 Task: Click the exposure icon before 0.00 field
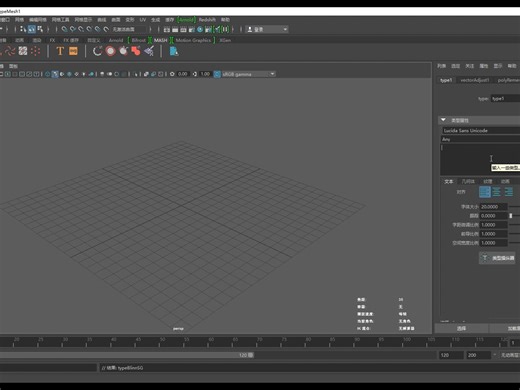pos(172,74)
